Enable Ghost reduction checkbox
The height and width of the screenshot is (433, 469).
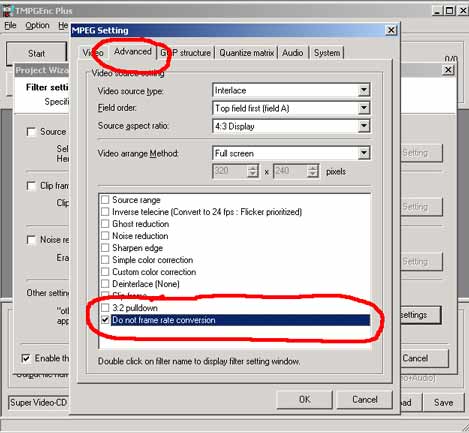105,224
